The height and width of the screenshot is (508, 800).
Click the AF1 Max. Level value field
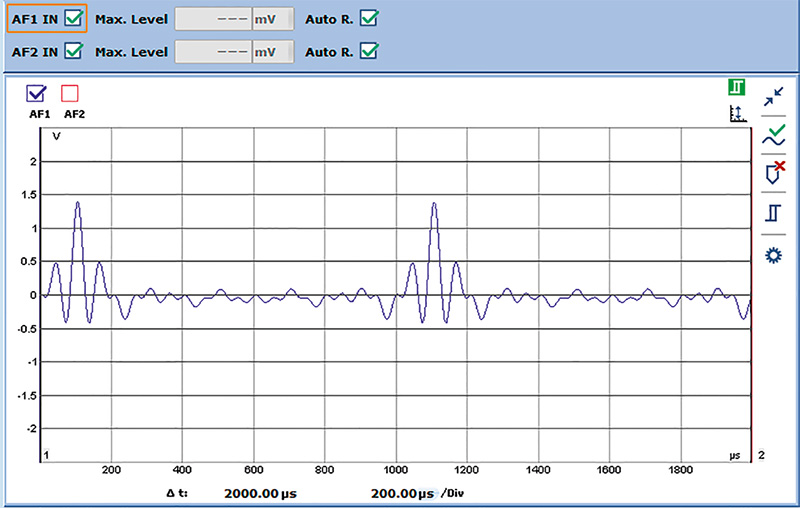pos(214,19)
